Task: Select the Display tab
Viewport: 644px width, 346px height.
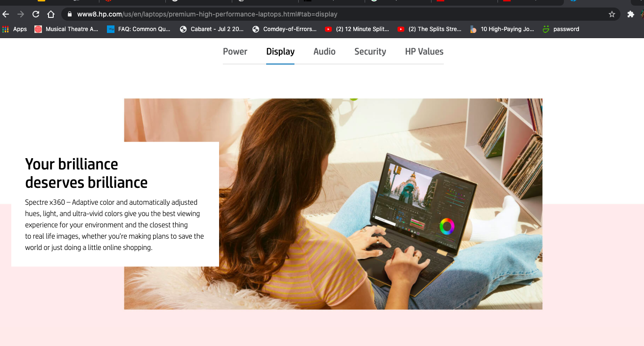Action: coord(280,52)
